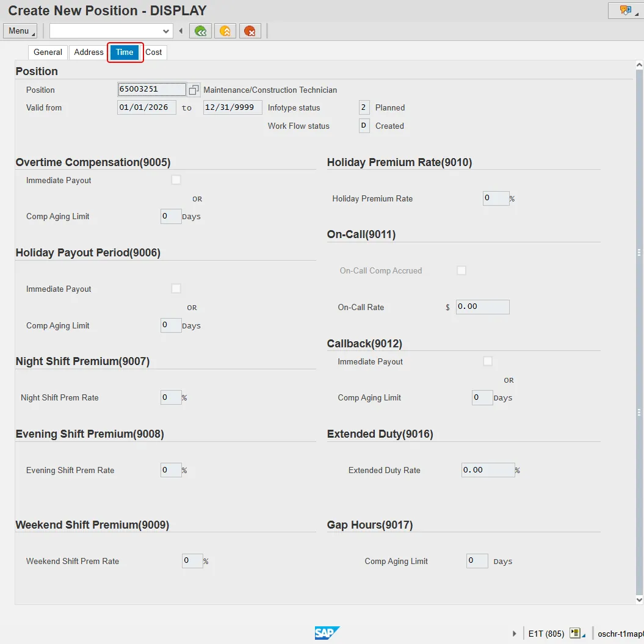Switch to the General tab
Image resolution: width=644 pixels, height=644 pixels.
[48, 52]
